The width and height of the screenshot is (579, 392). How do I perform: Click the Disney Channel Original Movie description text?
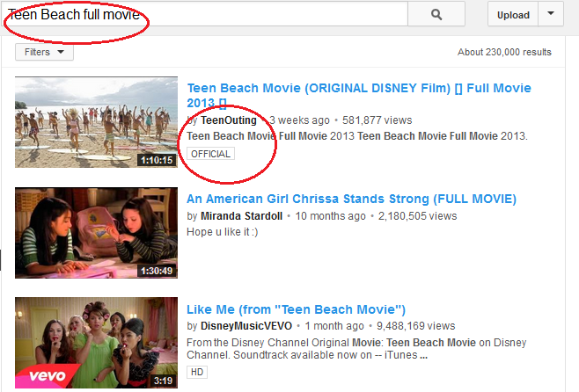pos(356,348)
